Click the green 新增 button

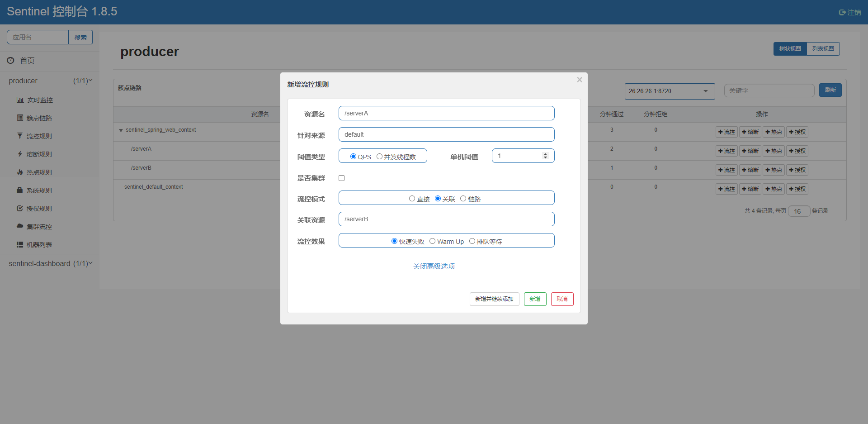pos(535,299)
